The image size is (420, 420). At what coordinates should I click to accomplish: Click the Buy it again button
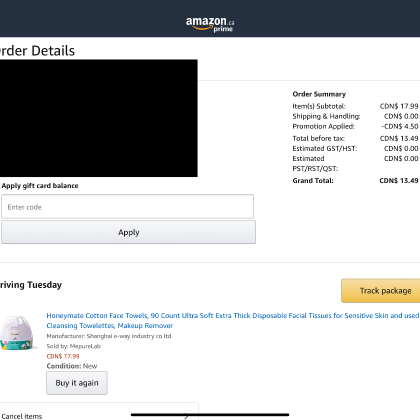(77, 383)
